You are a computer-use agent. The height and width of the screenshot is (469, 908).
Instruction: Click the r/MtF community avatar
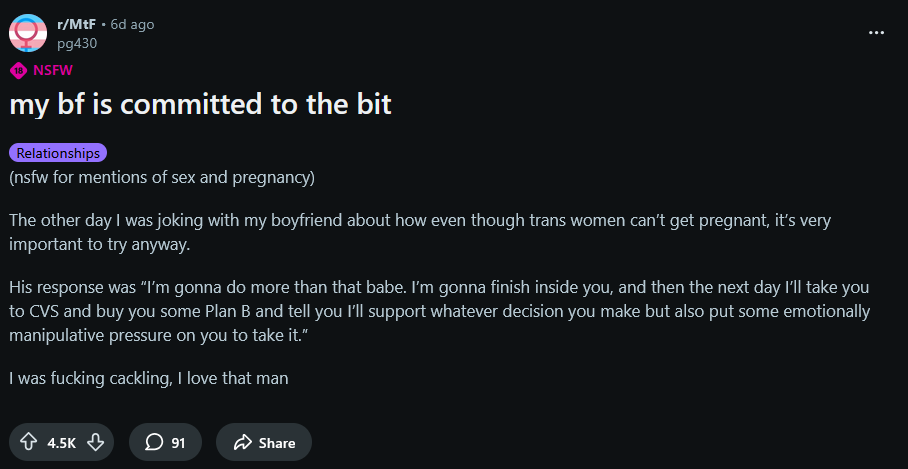pyautogui.click(x=28, y=33)
